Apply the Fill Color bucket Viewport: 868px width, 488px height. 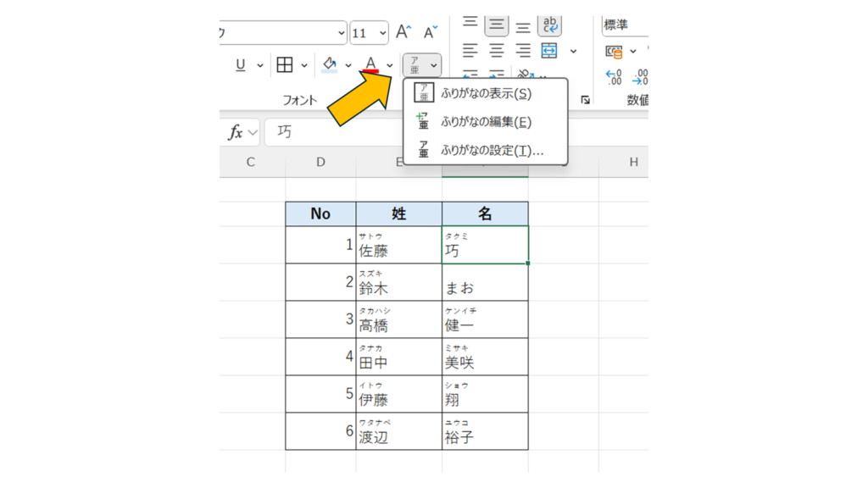point(330,65)
